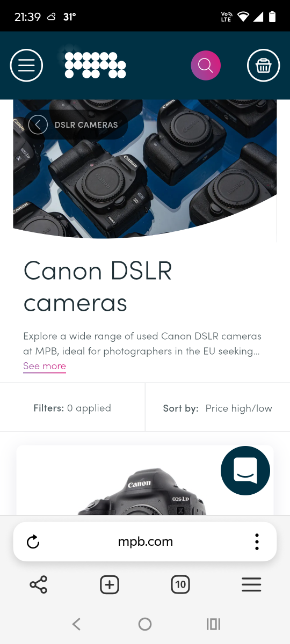The image size is (290, 644).
Task: Tap Android home navigation button
Action: point(145,624)
